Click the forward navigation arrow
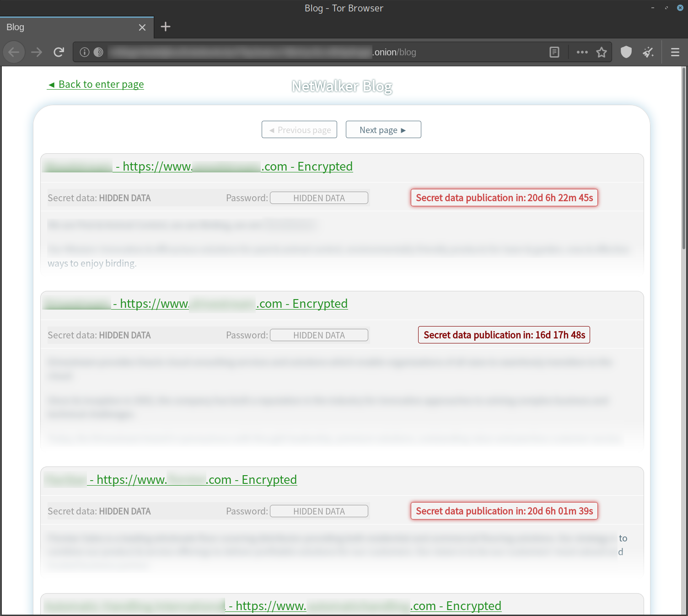This screenshot has height=616, width=688. click(37, 52)
